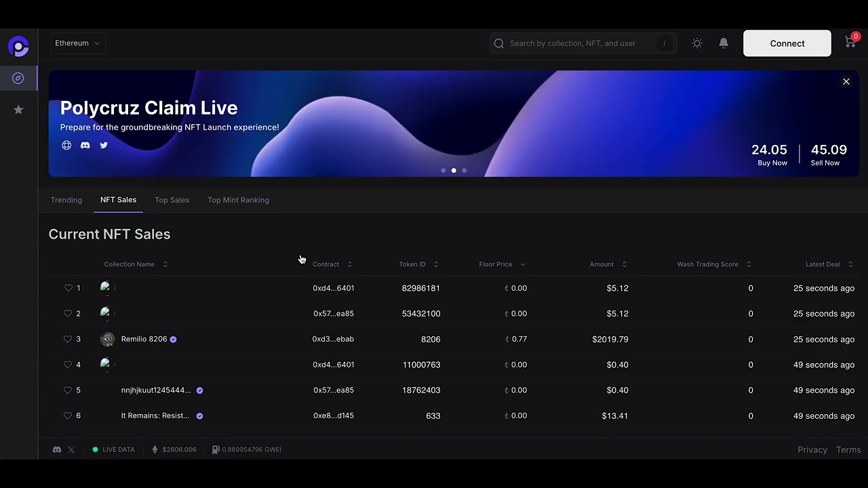Click the row 4 collection thumbnail
This screenshot has height=488, width=868.
106,364
